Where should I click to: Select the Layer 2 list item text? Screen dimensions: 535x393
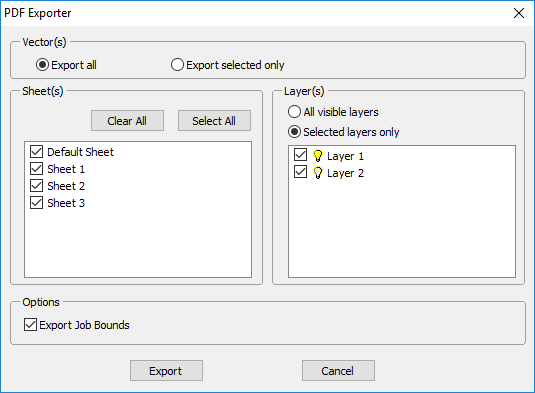point(345,173)
